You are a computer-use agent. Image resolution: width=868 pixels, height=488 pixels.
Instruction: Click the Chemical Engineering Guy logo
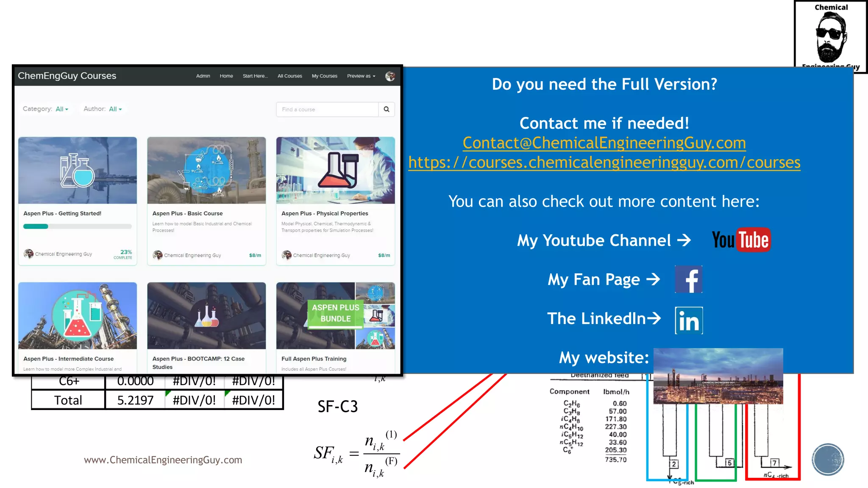tap(831, 36)
